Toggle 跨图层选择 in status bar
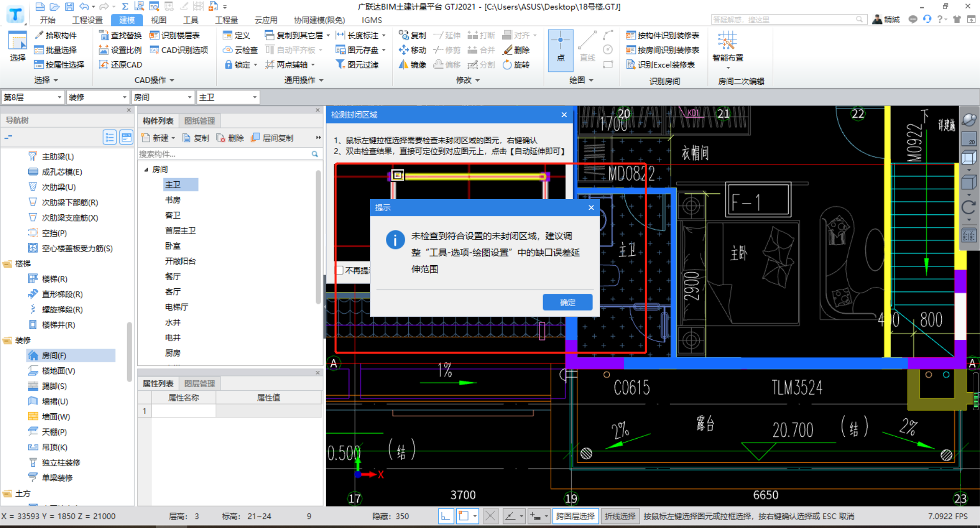The width and height of the screenshot is (980, 528). 575,516
